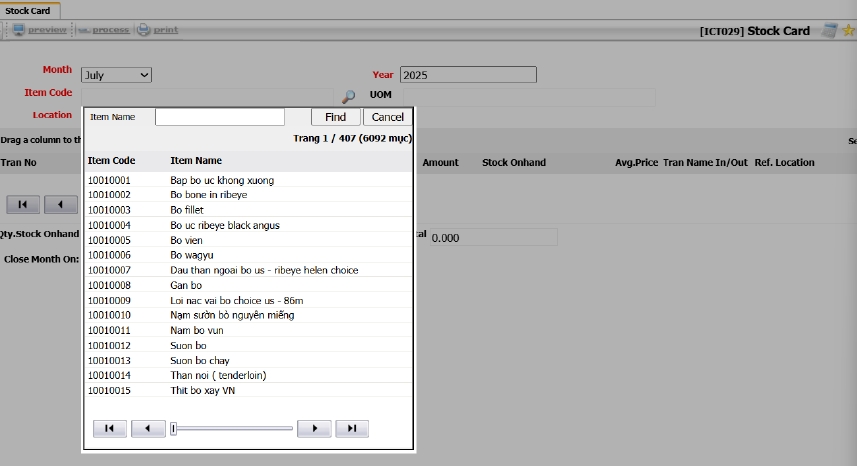Jump to first page in item popup
Image resolution: width=857 pixels, height=466 pixels.
click(x=110, y=428)
